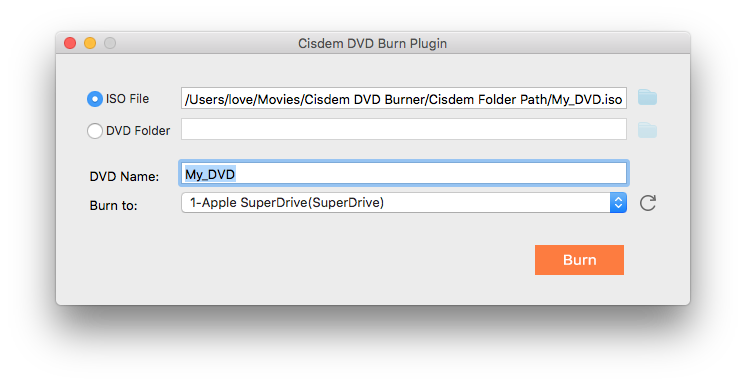The image size is (746, 385).
Task: Select the ISO File radio button
Action: (95, 99)
